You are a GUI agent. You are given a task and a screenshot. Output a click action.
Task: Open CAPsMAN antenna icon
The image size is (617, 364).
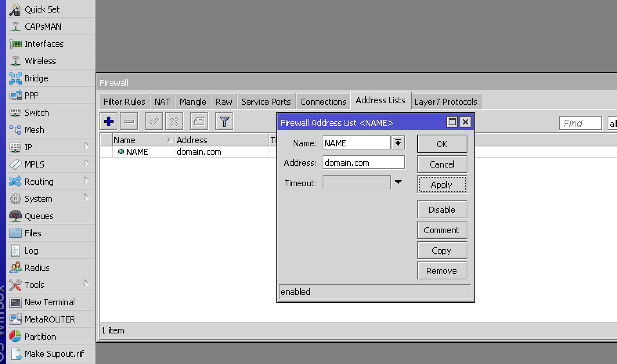tap(15, 27)
